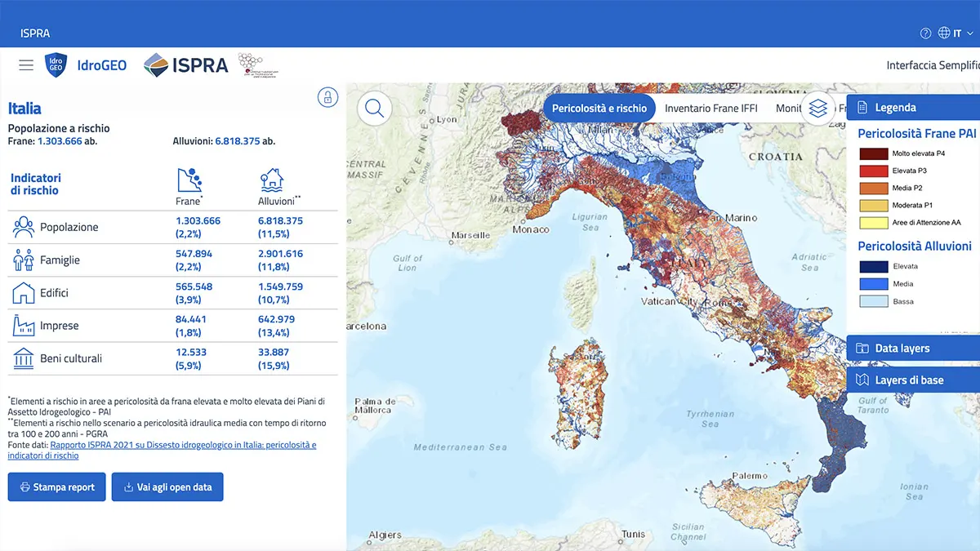Screen dimensions: 980x551
Task: Open the Rapporto ISPRA 2021 link
Action: tap(183, 445)
